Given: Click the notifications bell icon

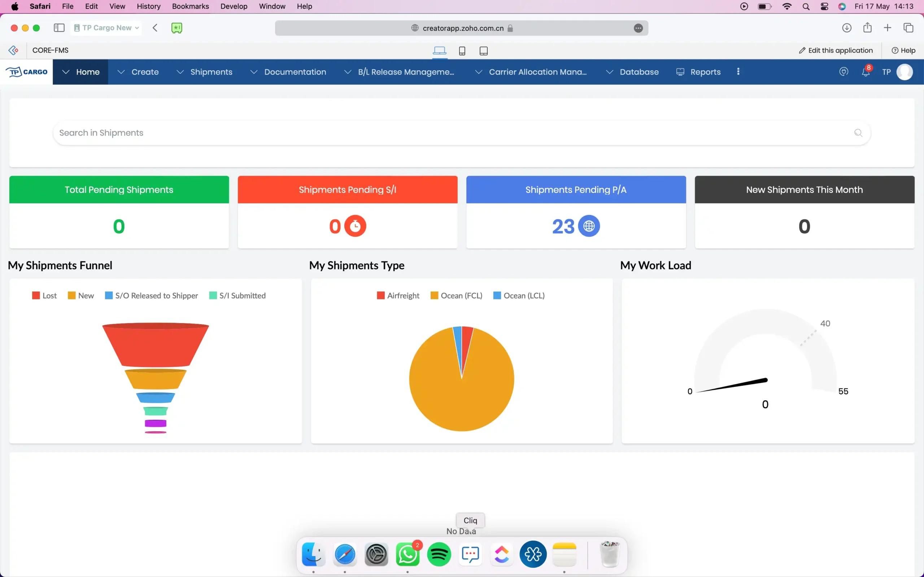Looking at the screenshot, I should coord(865,72).
